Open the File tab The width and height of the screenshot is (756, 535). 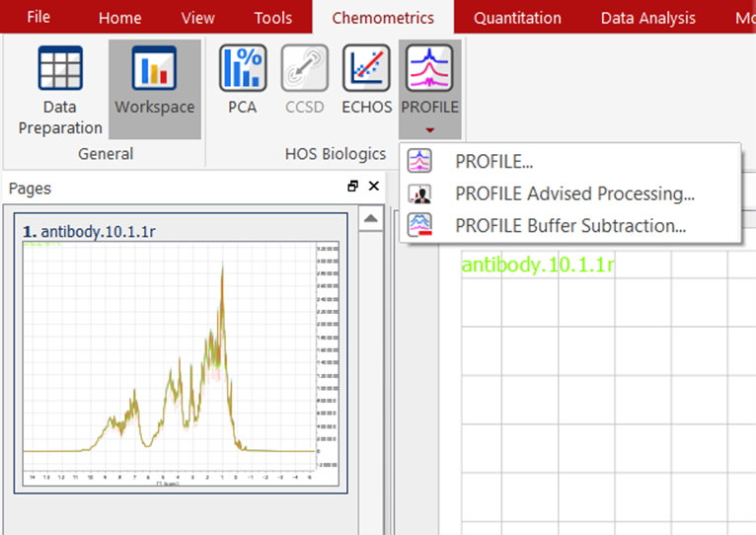(x=38, y=17)
